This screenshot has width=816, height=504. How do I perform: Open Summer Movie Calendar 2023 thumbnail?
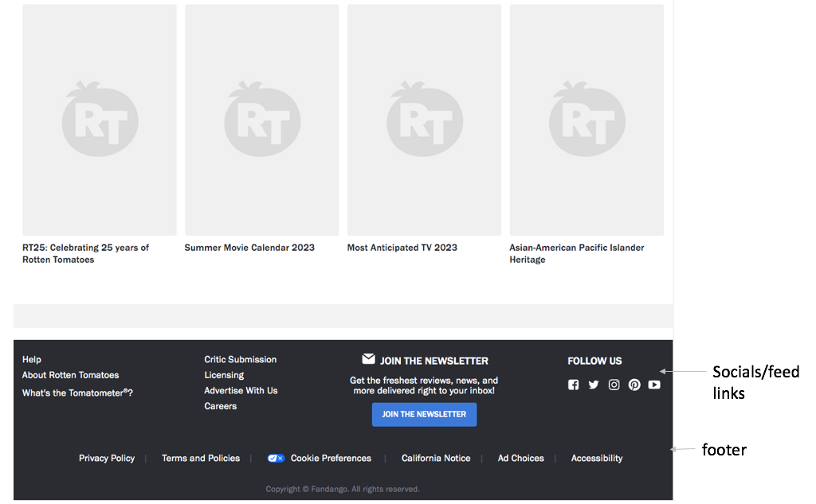tap(261, 120)
